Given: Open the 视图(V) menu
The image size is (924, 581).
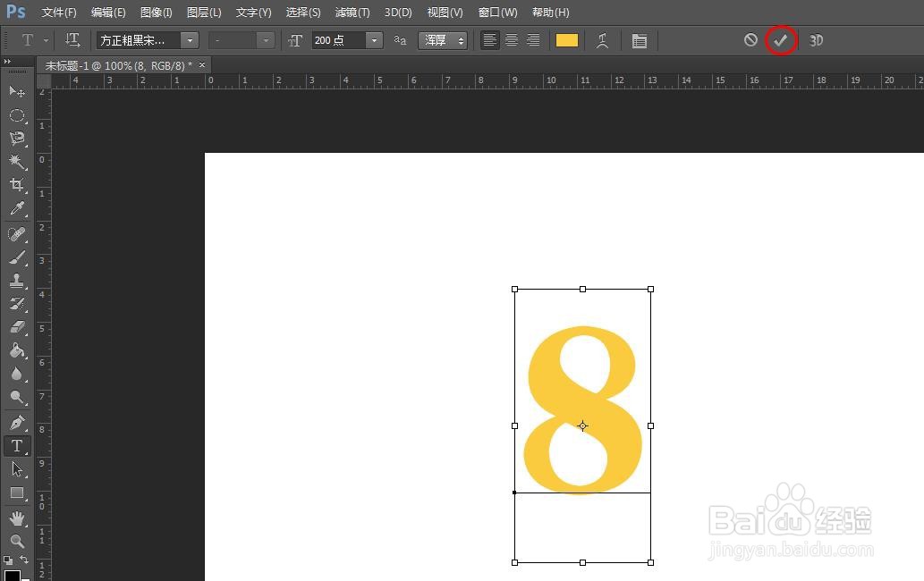Looking at the screenshot, I should (x=445, y=12).
